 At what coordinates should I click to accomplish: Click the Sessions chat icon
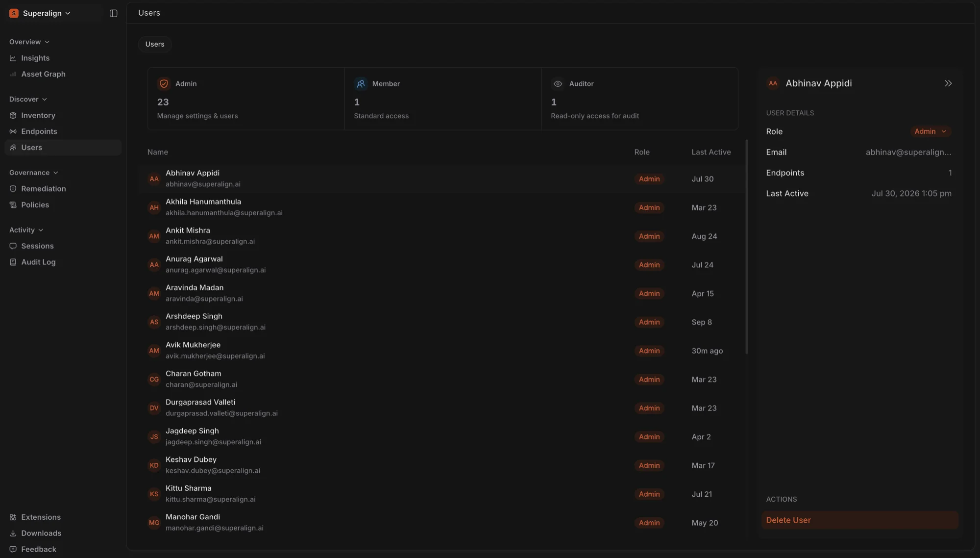[x=13, y=246]
